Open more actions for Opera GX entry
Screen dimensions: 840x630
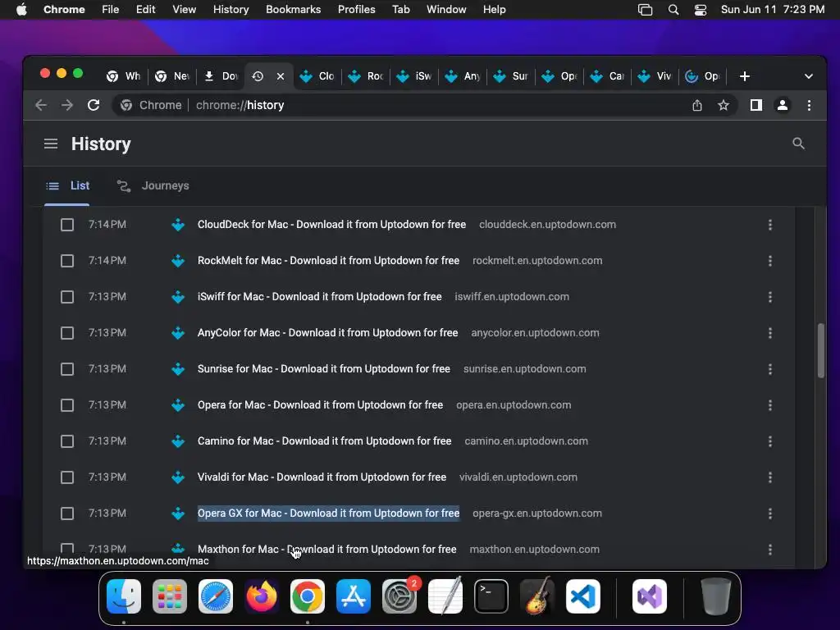point(769,514)
